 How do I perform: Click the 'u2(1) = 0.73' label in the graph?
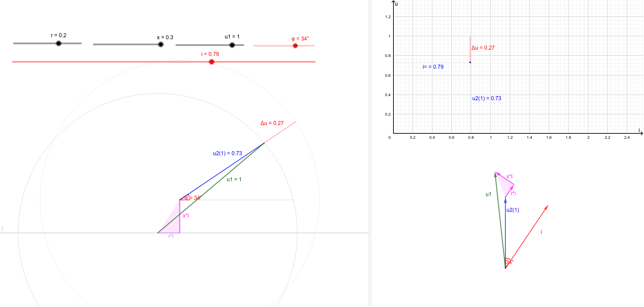(x=487, y=98)
